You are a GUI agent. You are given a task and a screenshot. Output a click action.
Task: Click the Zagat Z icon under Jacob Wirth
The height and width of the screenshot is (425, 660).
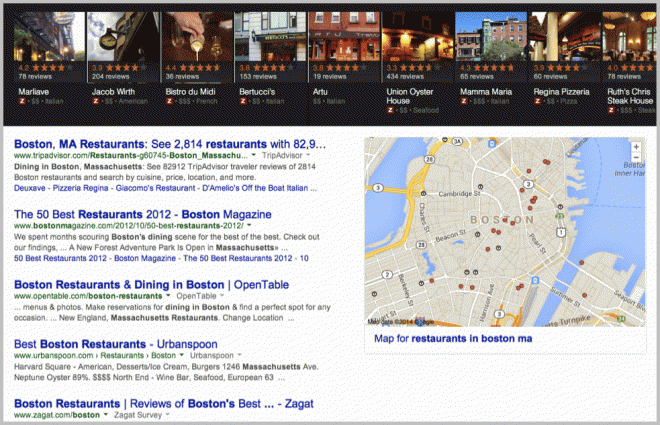coord(96,101)
